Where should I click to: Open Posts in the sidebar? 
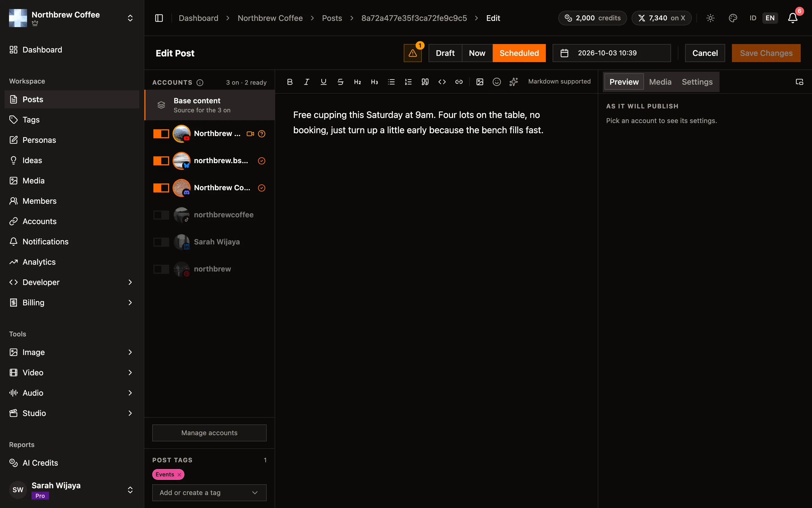tap(72, 99)
